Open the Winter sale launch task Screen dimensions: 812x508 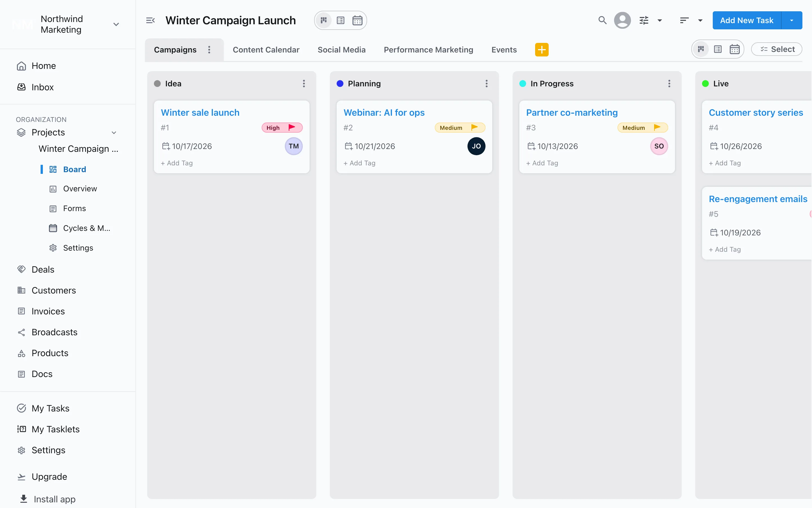tap(200, 113)
